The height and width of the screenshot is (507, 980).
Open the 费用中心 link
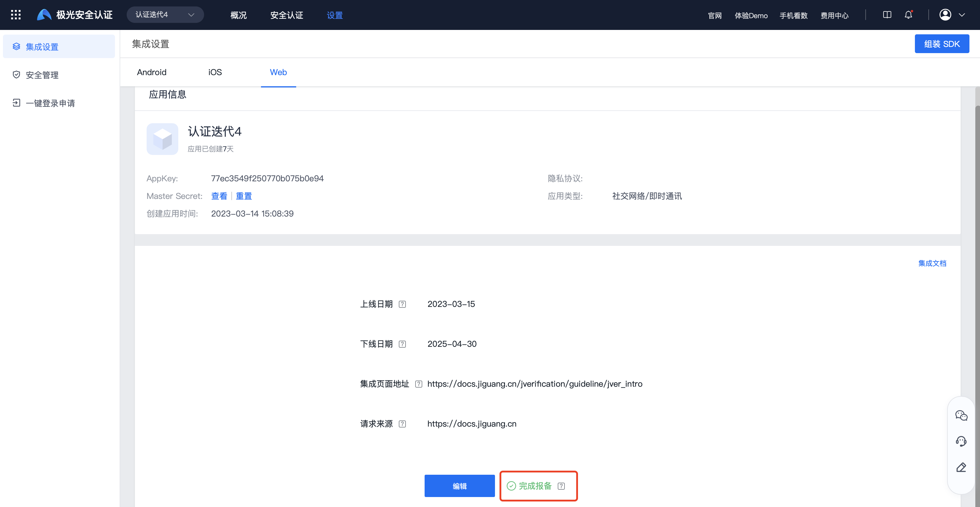[x=835, y=16]
